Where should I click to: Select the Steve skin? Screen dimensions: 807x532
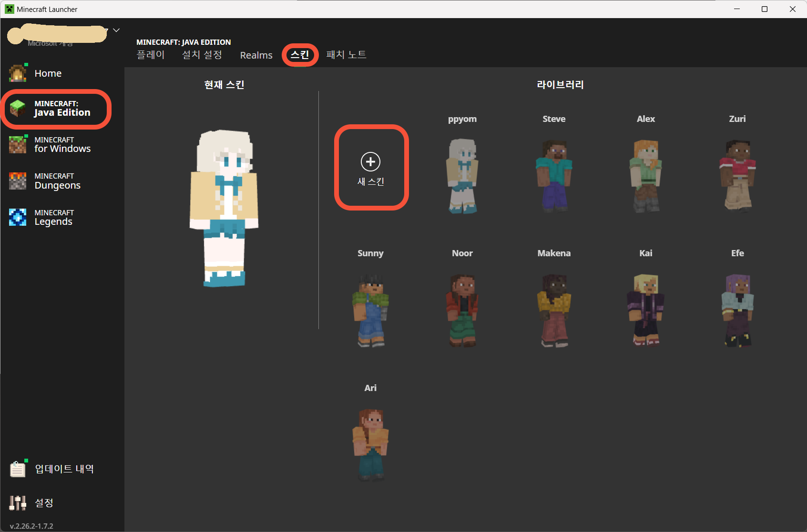click(x=554, y=176)
